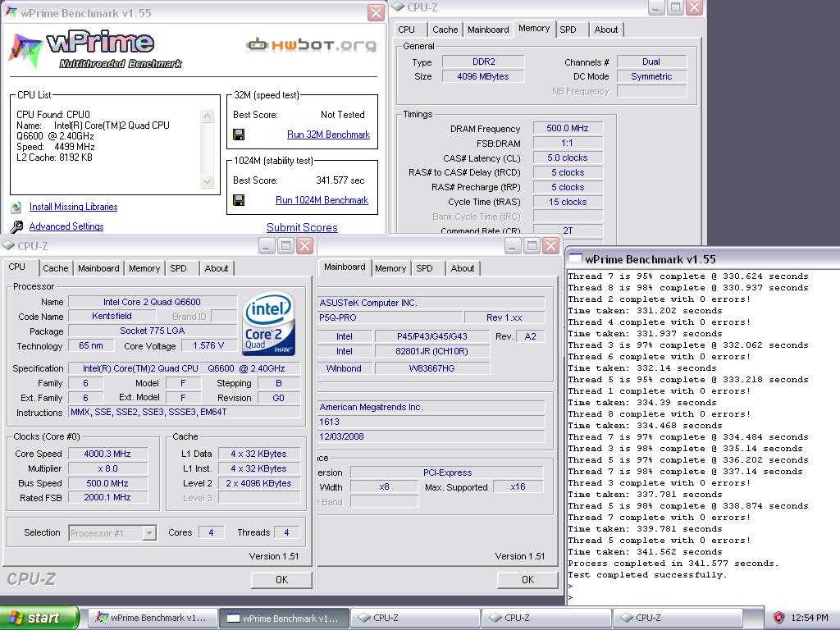The height and width of the screenshot is (630, 840).
Task: Switch to wPrime console taskbar button
Action: pos(284,618)
